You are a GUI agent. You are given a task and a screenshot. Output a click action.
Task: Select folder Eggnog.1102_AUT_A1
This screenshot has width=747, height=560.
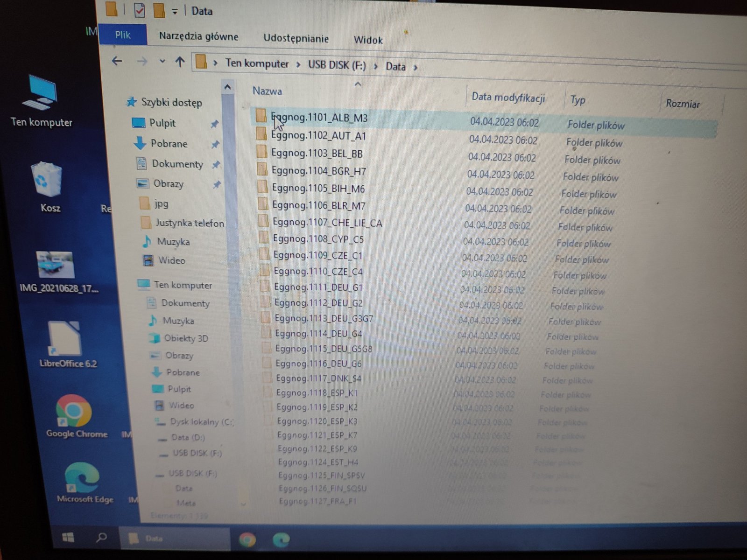pyautogui.click(x=318, y=136)
